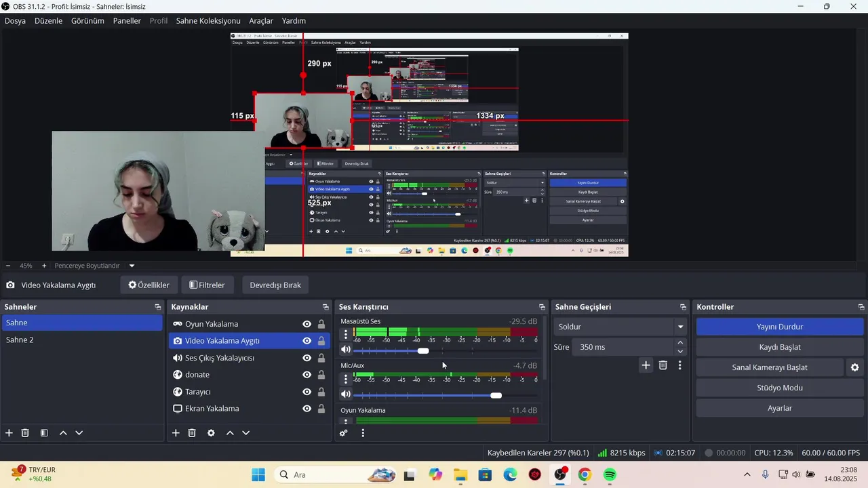Open the Görünüm menu

tap(87, 21)
